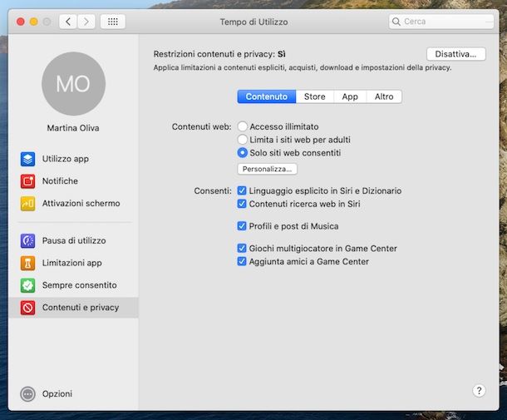
Task: Toggle Profili e post di Musica checkbox
Action: (x=242, y=226)
